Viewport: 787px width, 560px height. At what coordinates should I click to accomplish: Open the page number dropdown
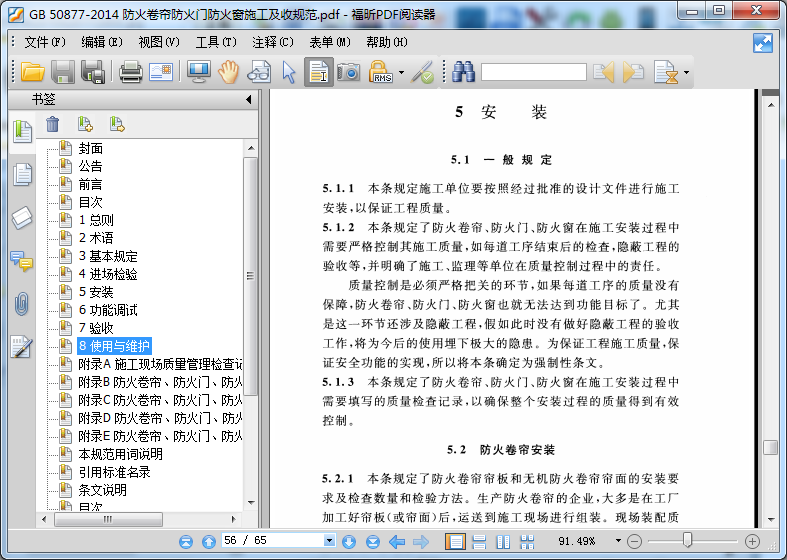pos(329,541)
